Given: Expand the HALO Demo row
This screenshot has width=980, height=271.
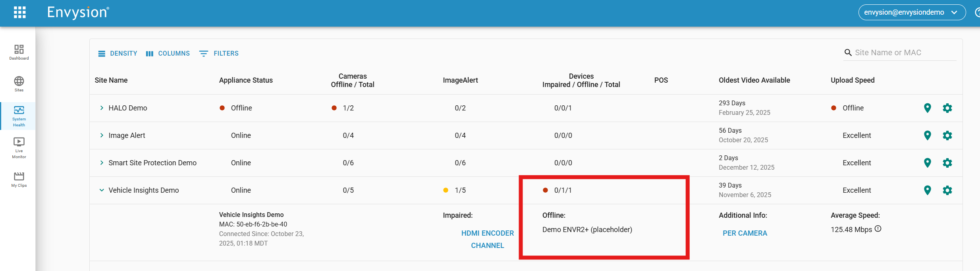Looking at the screenshot, I should pyautogui.click(x=102, y=108).
